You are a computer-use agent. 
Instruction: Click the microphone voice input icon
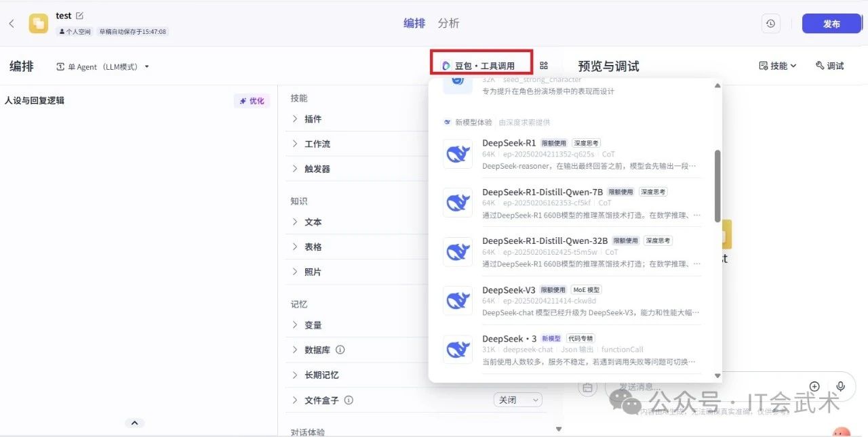click(841, 386)
